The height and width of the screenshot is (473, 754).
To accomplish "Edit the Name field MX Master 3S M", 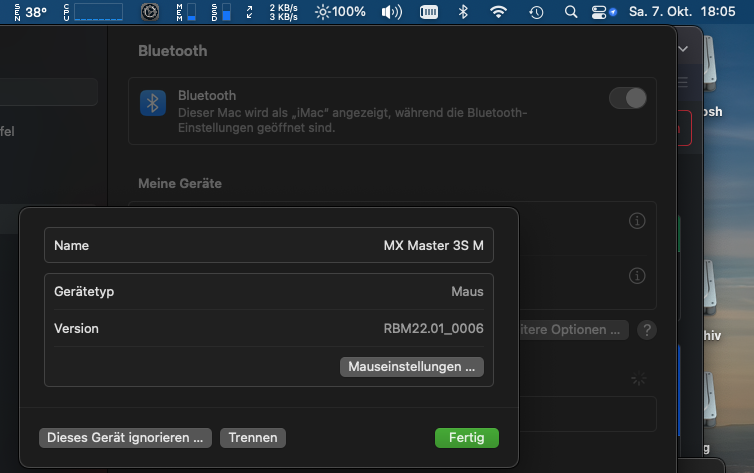I will (x=269, y=245).
